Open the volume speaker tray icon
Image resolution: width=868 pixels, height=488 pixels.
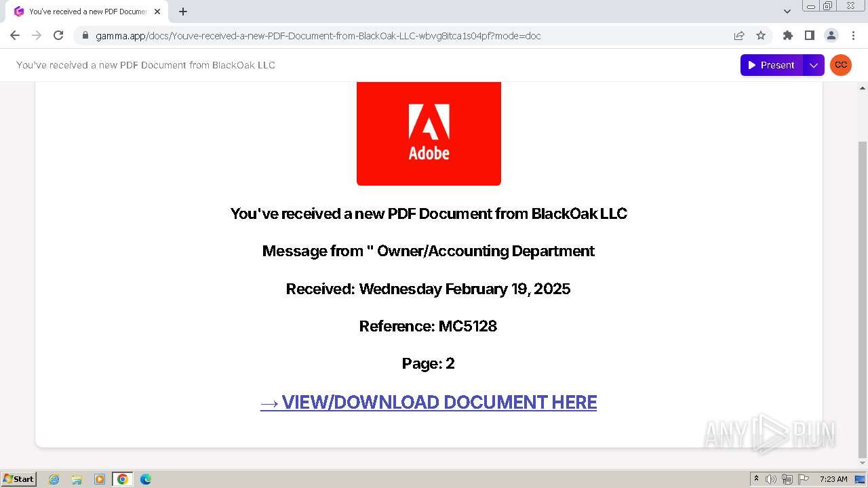click(771, 479)
